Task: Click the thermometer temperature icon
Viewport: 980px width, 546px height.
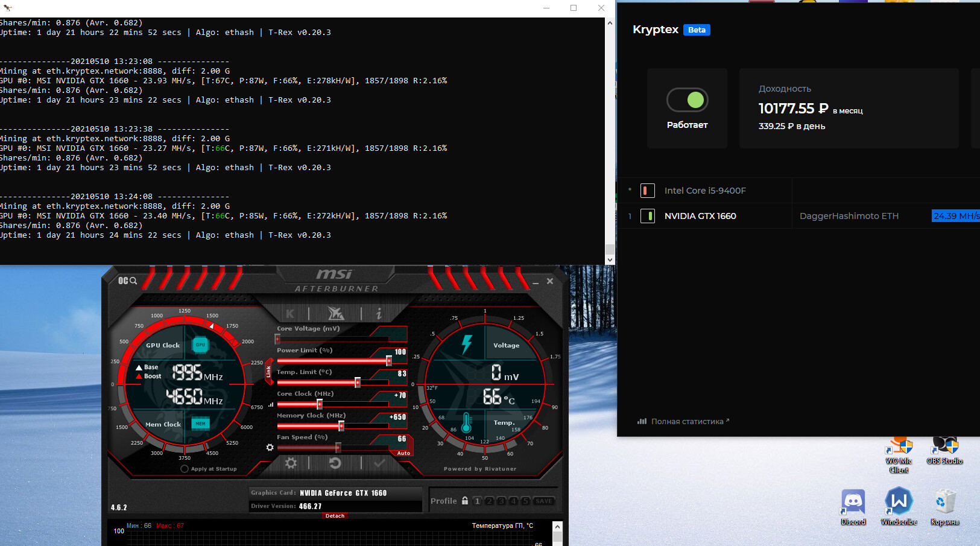Action: coord(466,424)
